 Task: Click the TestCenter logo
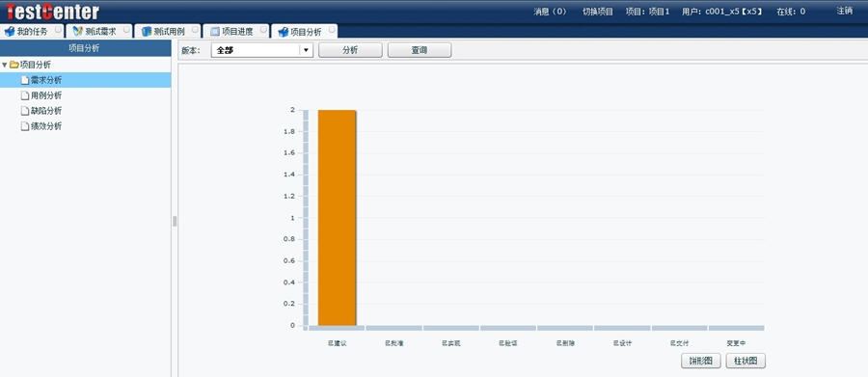[52, 12]
